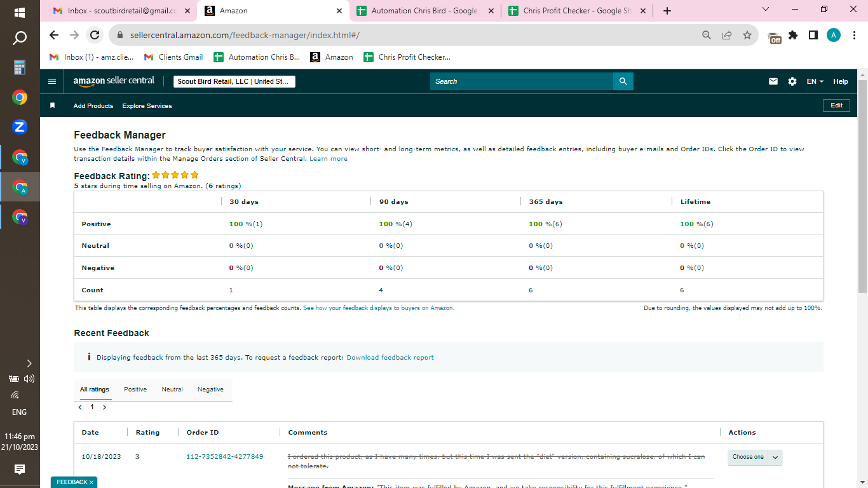Viewport: 868px width, 488px height.
Task: Open the Windows notification center
Action: 20,470
